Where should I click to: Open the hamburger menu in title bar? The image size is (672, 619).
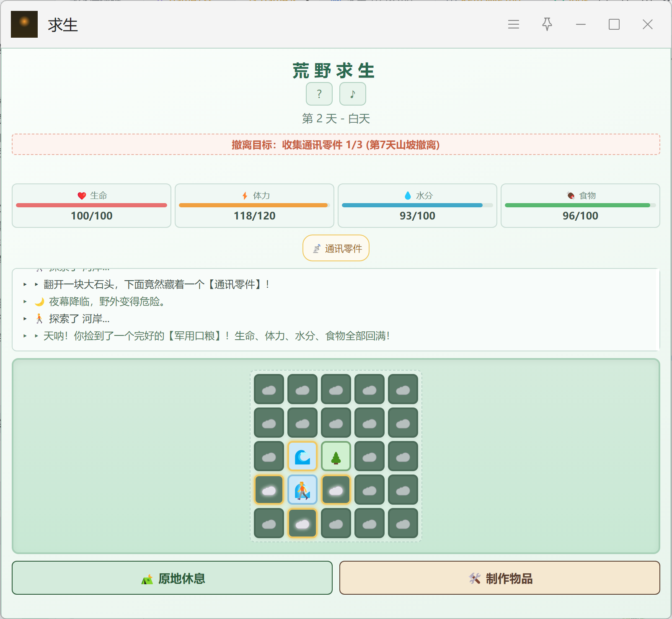click(x=514, y=24)
